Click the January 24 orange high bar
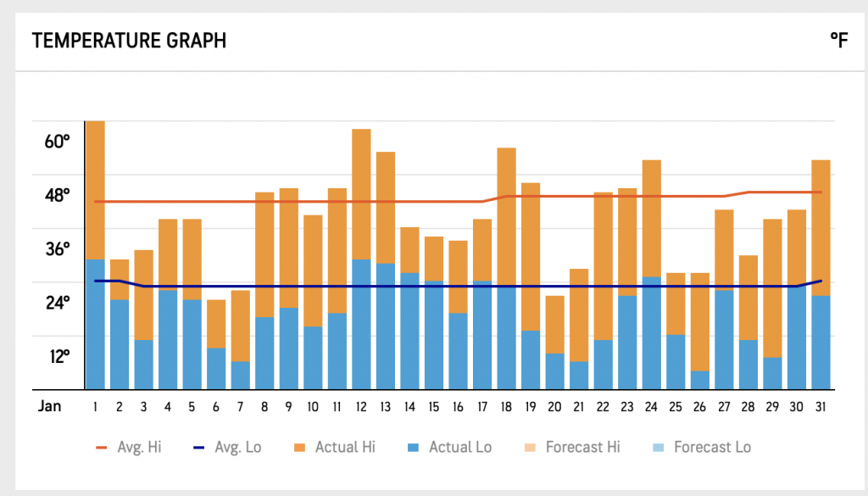The image size is (868, 496). [x=652, y=218]
